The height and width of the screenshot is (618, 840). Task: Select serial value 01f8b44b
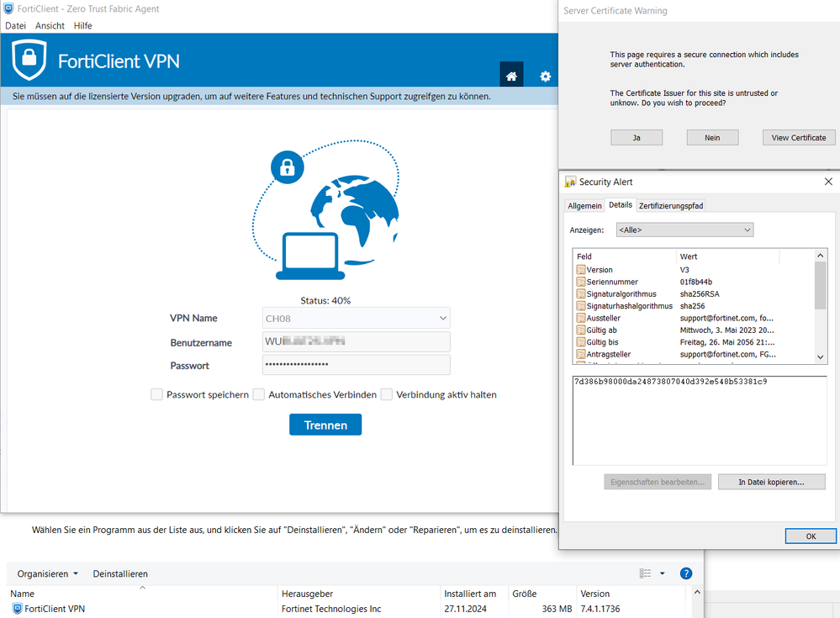696,282
